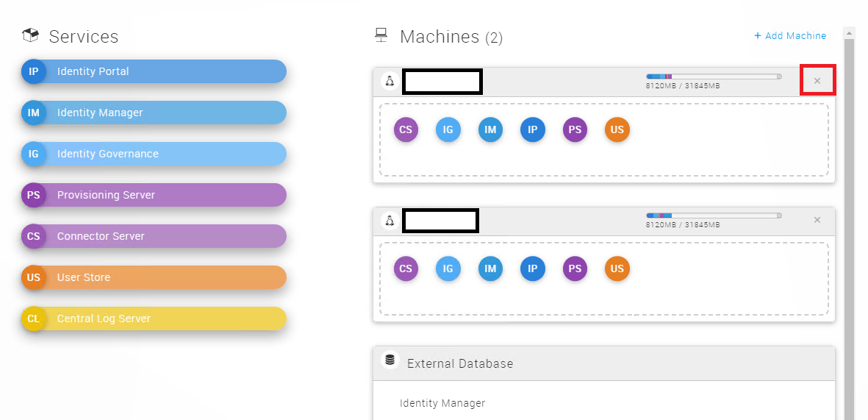Screen dimensions: 868x420
Task: Click the Linux penguin icon on the first machine
Action: [x=390, y=81]
